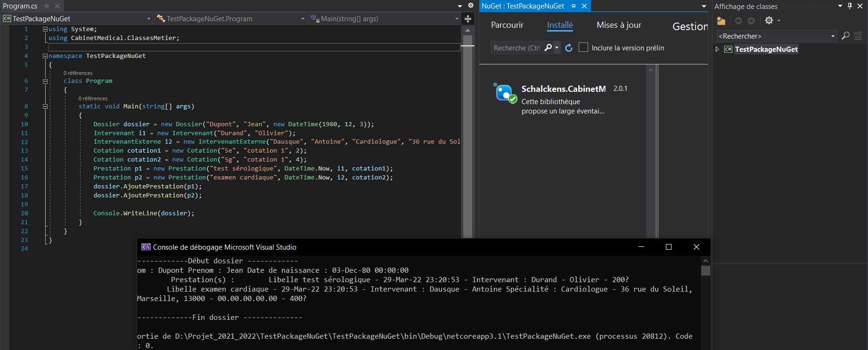Screen dimensions: 868x350
Task: Click the NuGet search magnifier icon
Action: click(x=548, y=48)
